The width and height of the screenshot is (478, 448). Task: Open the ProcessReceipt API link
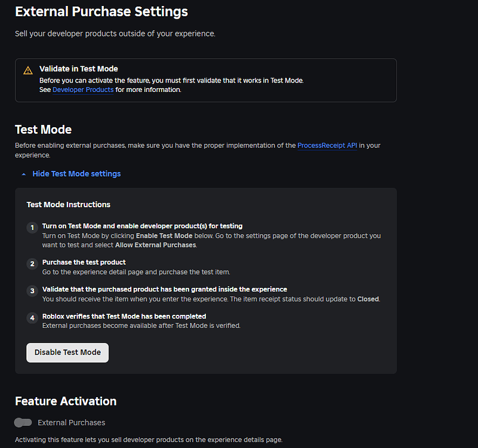point(327,146)
